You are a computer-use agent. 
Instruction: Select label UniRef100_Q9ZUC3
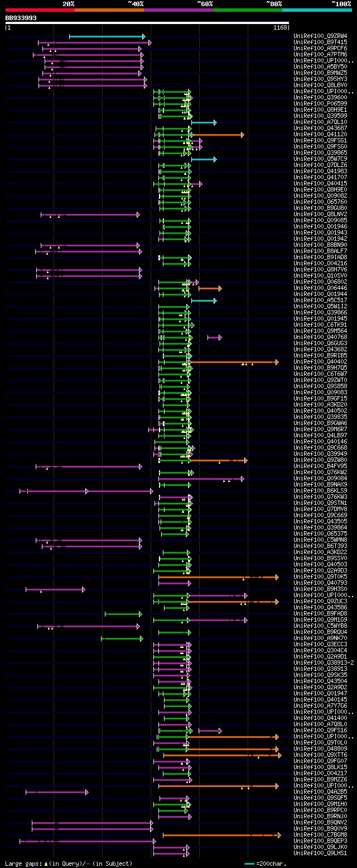320,601
